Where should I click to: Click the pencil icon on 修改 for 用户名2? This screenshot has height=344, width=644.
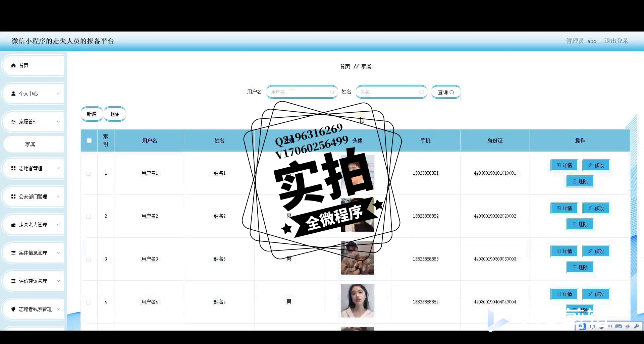tap(590, 208)
